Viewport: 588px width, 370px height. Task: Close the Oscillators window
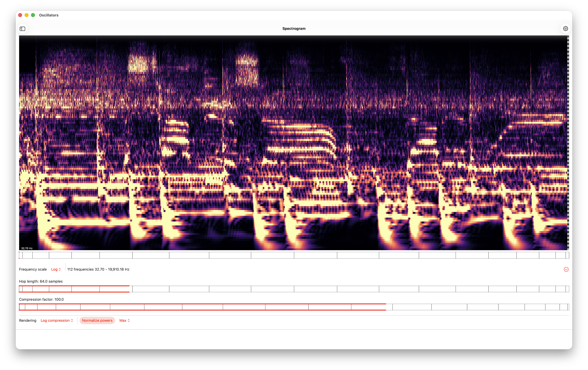[x=20, y=15]
